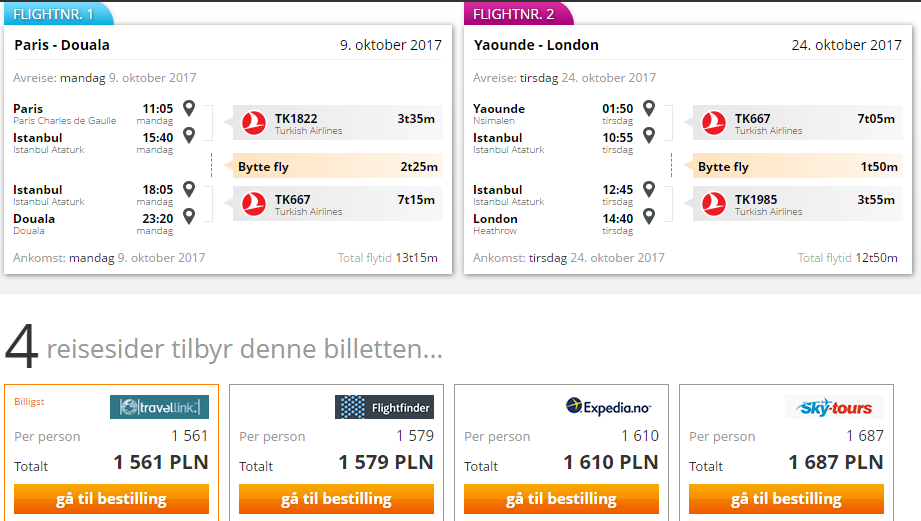Click the Turkish Airlines logo beside TK1985

(714, 204)
